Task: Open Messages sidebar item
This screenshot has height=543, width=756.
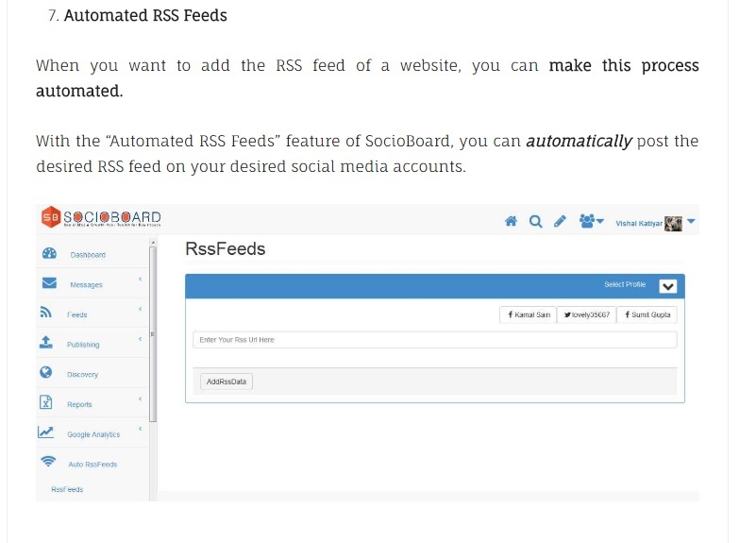Action: tap(86, 284)
